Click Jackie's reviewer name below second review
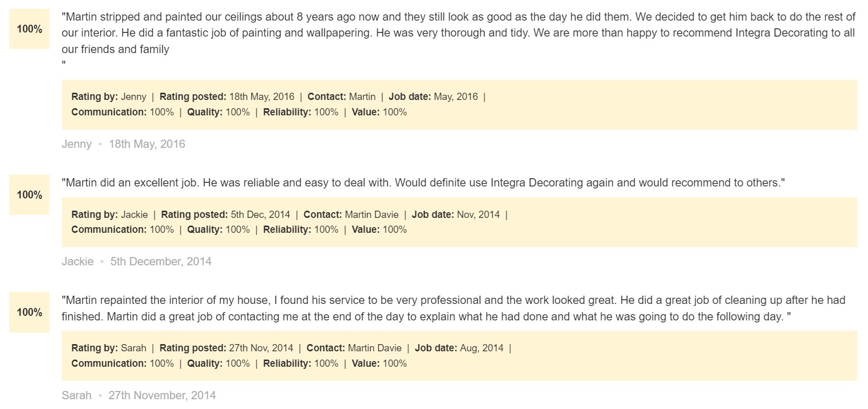The image size is (868, 409). point(78,262)
